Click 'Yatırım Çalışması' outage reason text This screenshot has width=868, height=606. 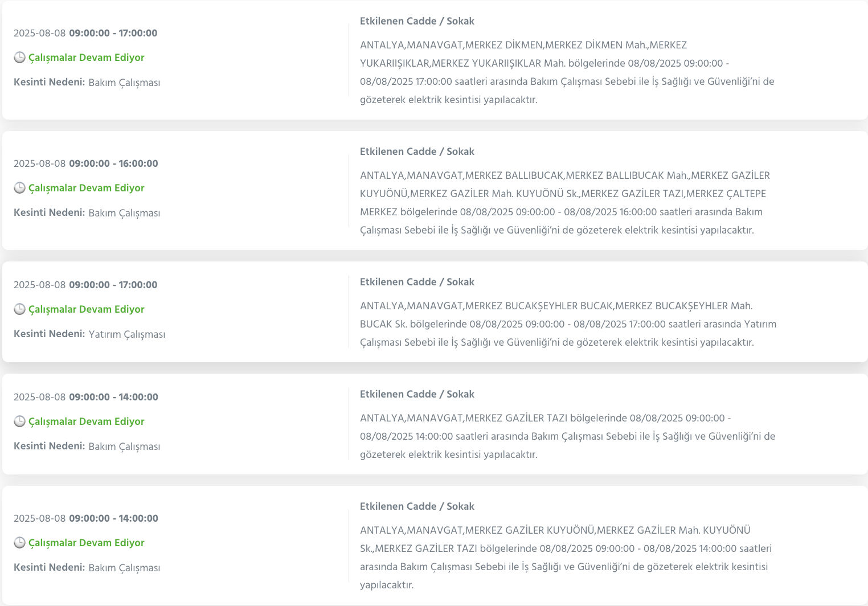(126, 334)
